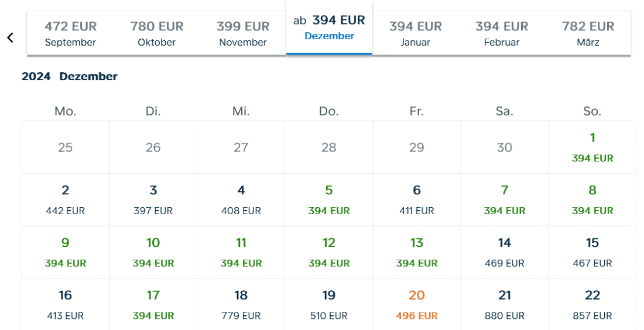The height and width of the screenshot is (330, 644).
Task: Pick December 6 for 411 EUR
Action: [x=417, y=200]
